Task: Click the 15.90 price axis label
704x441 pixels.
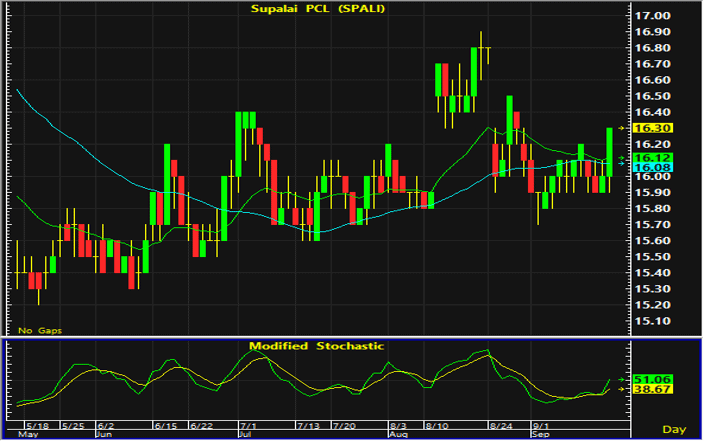Action: (652, 193)
